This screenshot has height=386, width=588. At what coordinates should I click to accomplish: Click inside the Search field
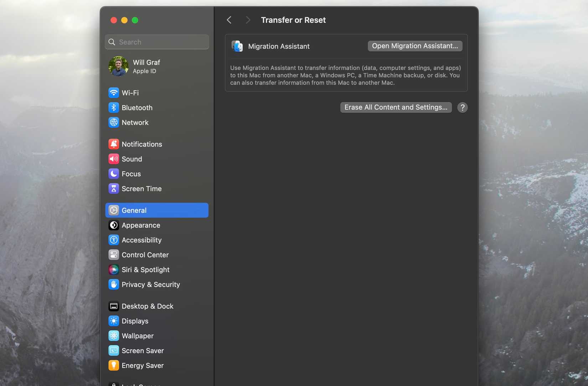coord(157,42)
